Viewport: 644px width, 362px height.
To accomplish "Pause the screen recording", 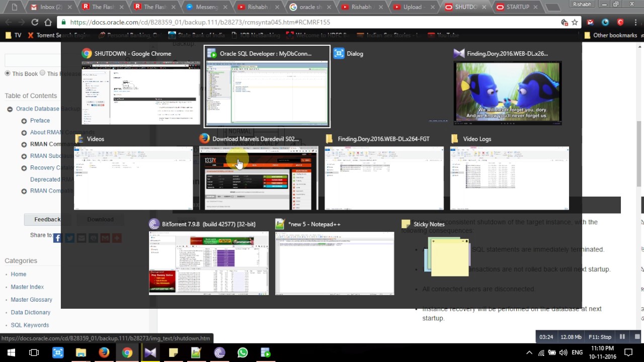I will point(622,337).
